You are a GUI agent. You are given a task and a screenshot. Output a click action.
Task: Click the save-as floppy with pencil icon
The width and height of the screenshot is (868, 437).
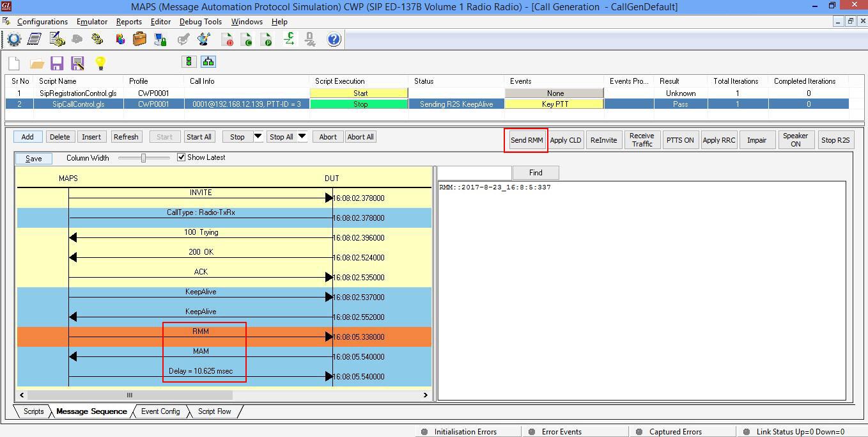[x=77, y=63]
